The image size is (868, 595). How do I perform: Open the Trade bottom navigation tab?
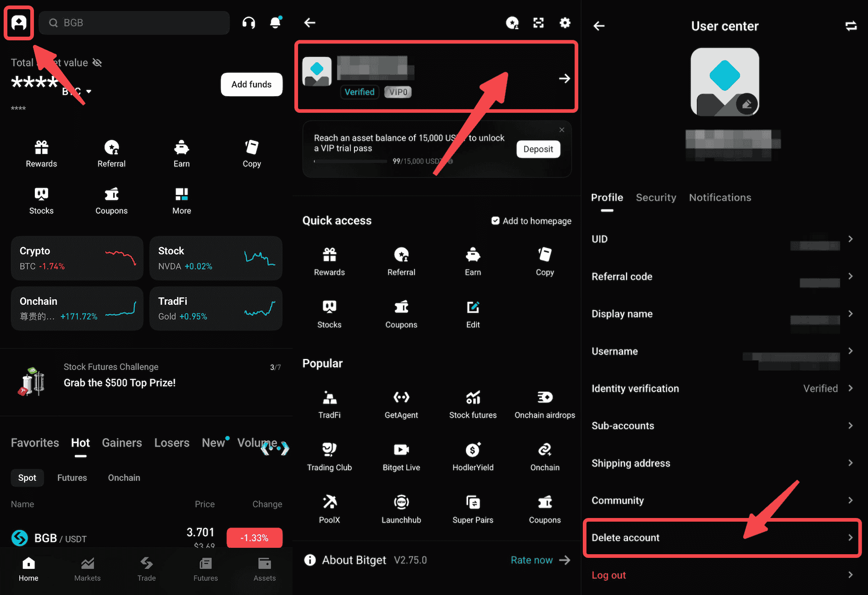[x=147, y=570]
